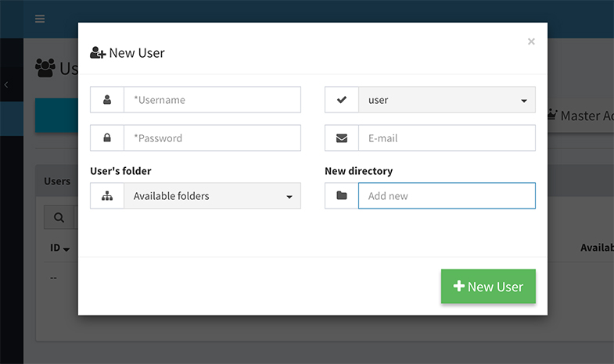Click the folder icon beside Add new
The height and width of the screenshot is (364, 614).
pos(342,196)
